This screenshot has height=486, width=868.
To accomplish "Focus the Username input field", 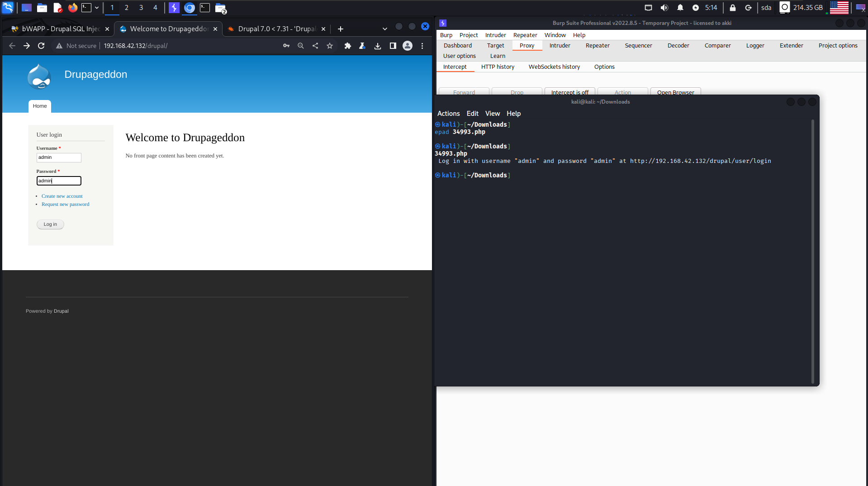I will tap(59, 157).
